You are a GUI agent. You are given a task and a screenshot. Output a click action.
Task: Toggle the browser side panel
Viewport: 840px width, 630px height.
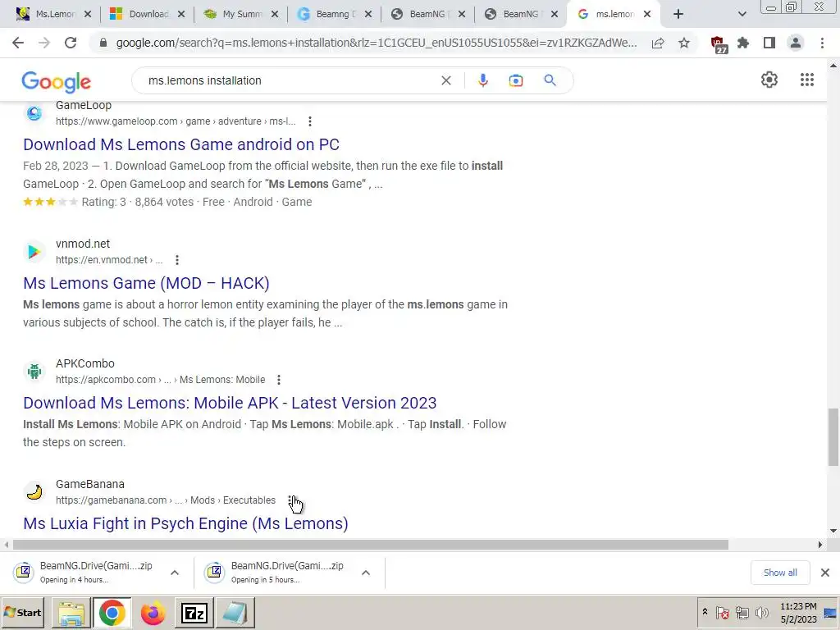point(769,43)
